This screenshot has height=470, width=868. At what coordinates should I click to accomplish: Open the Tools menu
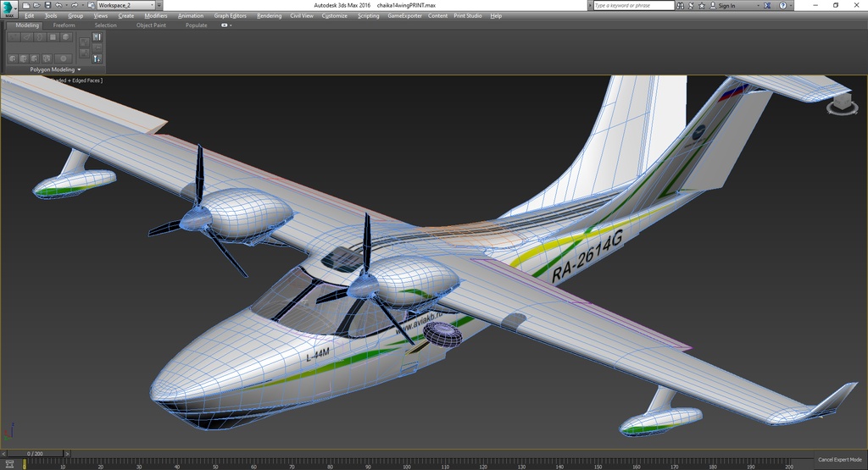[51, 16]
